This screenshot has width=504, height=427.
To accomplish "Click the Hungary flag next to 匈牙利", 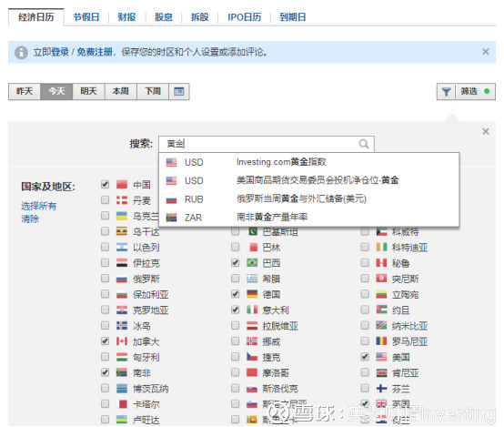I will 122,357.
